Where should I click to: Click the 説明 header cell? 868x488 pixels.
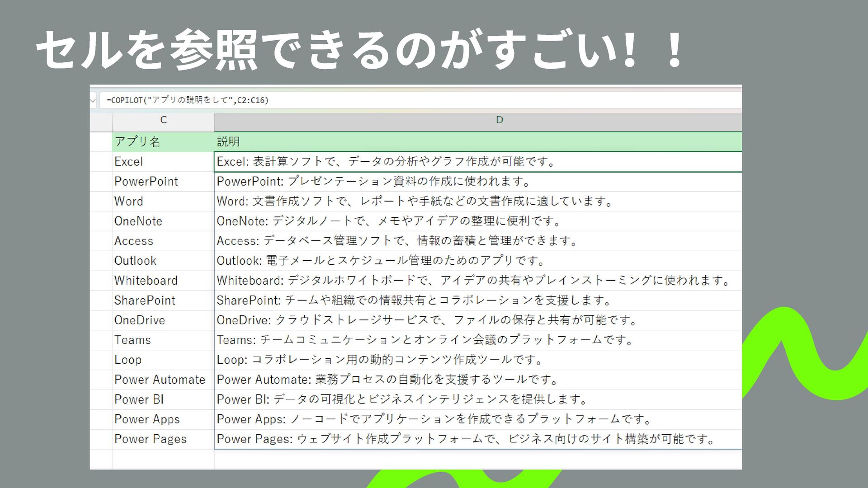[x=228, y=142]
